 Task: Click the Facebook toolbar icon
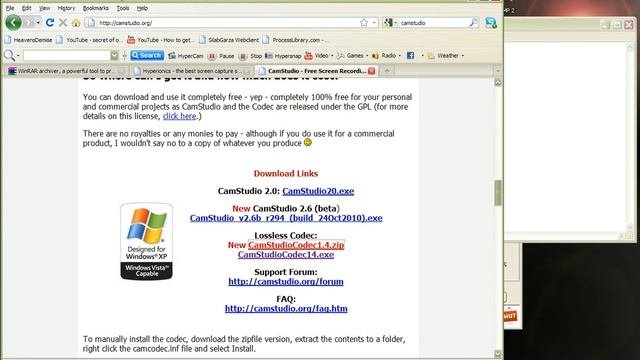(410, 56)
